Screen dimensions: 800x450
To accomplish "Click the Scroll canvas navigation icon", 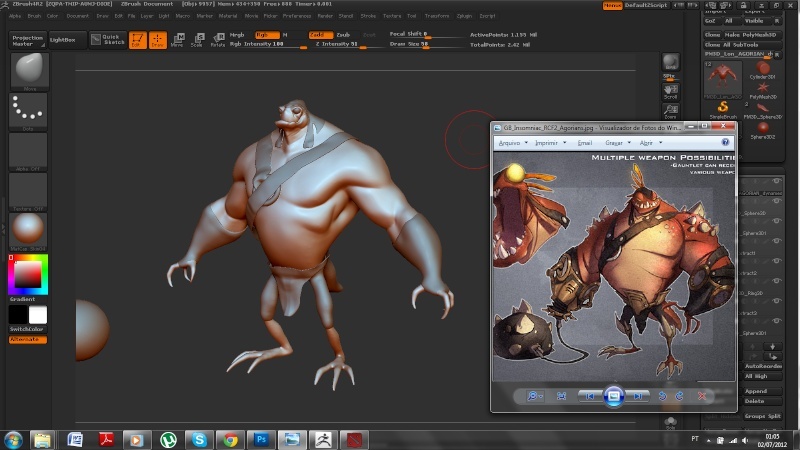I will click(x=670, y=92).
